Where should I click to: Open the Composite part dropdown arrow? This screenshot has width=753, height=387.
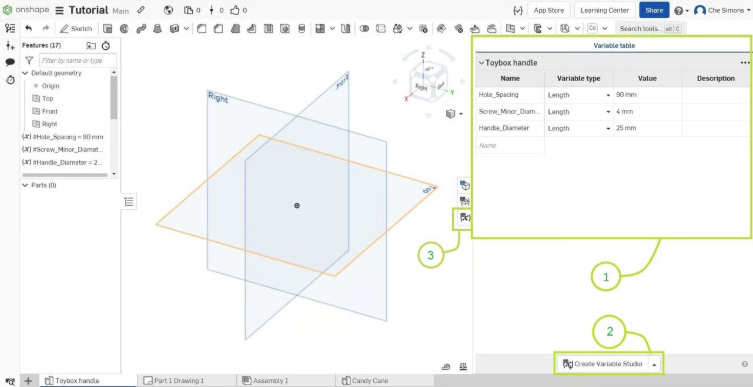coord(605,29)
